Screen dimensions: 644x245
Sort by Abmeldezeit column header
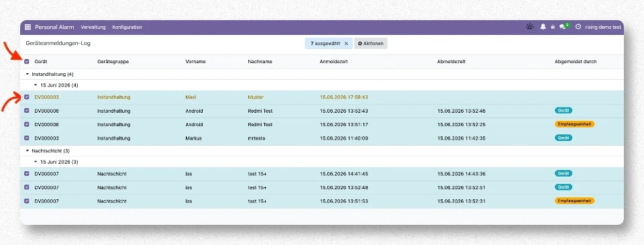pos(451,62)
